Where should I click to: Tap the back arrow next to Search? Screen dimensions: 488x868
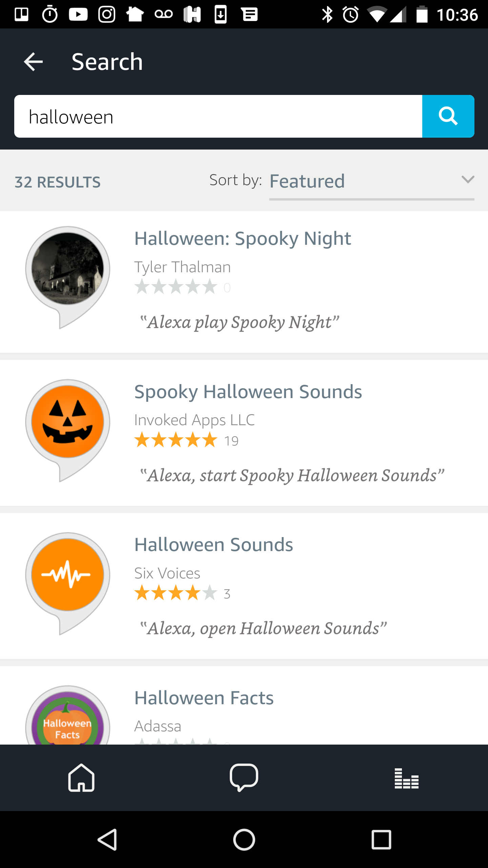click(33, 61)
